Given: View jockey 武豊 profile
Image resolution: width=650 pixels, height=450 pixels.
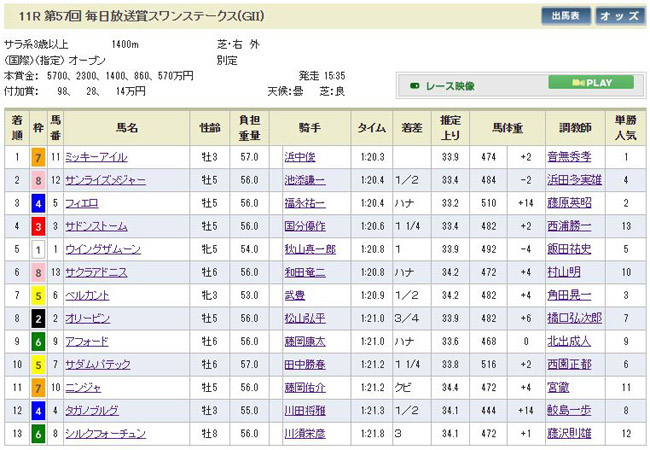Looking at the screenshot, I should click(294, 295).
